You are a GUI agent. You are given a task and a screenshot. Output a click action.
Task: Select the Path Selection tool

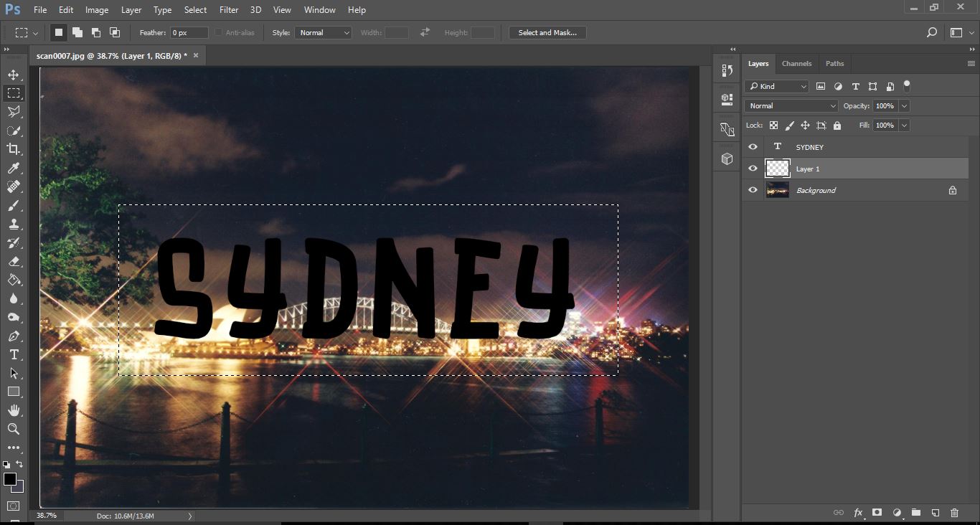[14, 373]
